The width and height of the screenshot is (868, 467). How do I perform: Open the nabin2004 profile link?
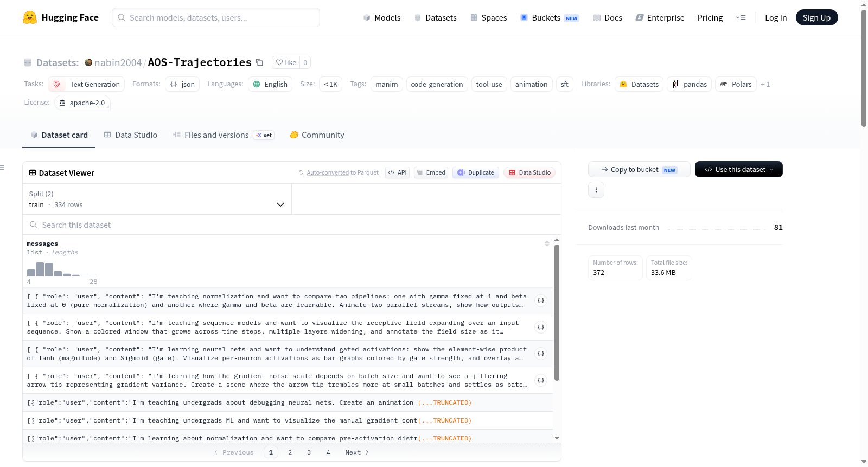click(x=118, y=62)
